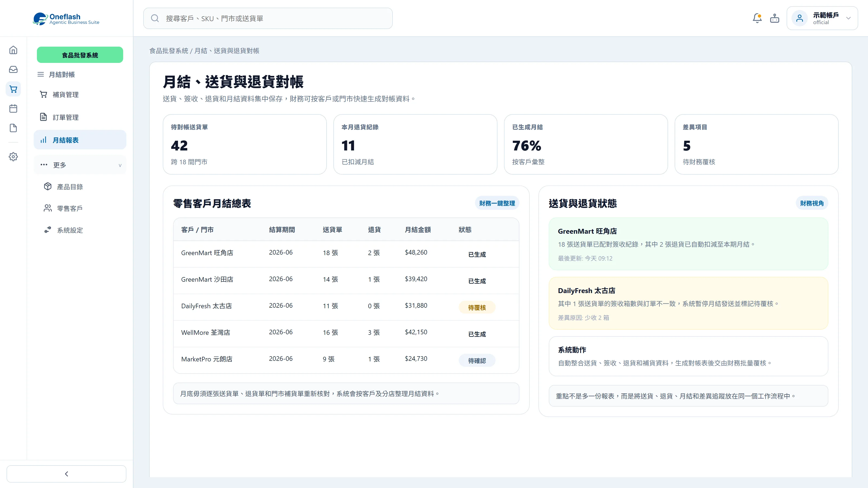Select the MarketPro 元朗店 table row name

[206, 359]
